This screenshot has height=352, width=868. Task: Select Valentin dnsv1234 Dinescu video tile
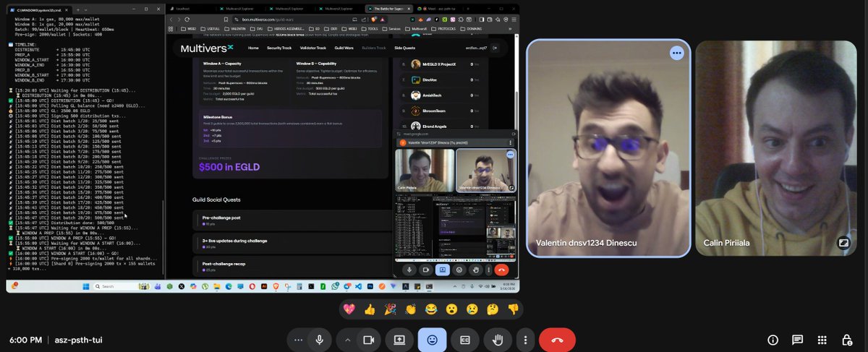(x=608, y=147)
